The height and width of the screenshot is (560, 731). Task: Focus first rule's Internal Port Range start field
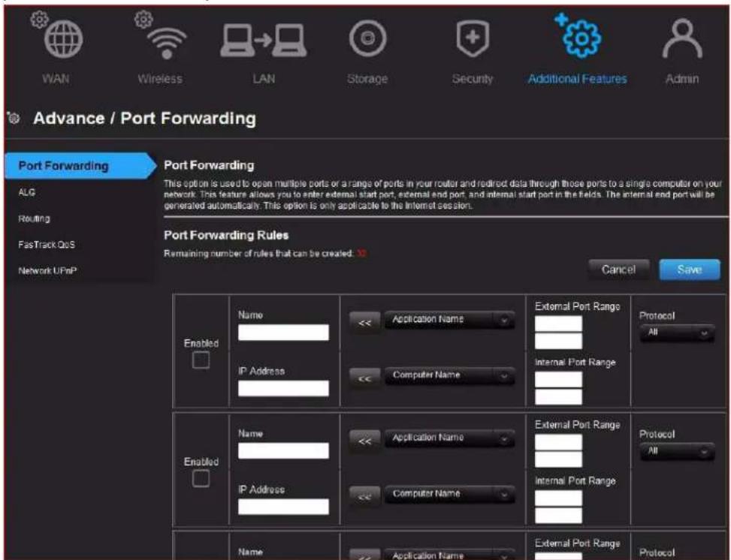tap(558, 380)
